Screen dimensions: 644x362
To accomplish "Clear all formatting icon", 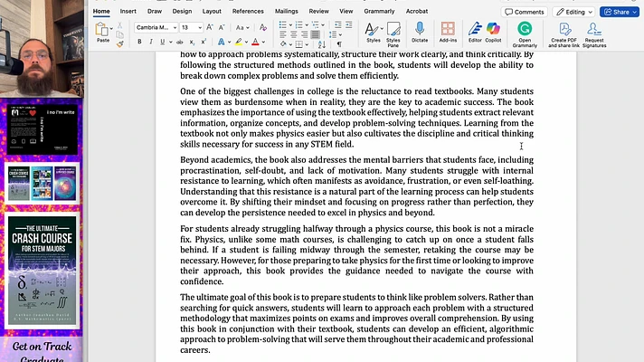I will (263, 27).
